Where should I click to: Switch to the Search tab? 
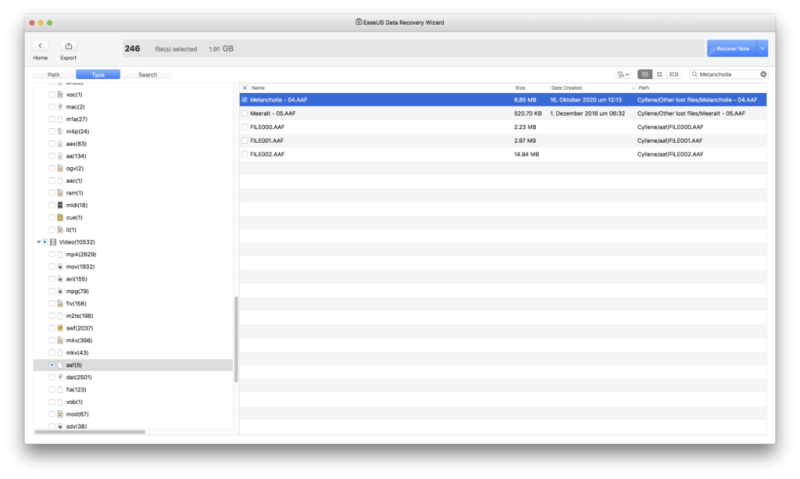[148, 74]
